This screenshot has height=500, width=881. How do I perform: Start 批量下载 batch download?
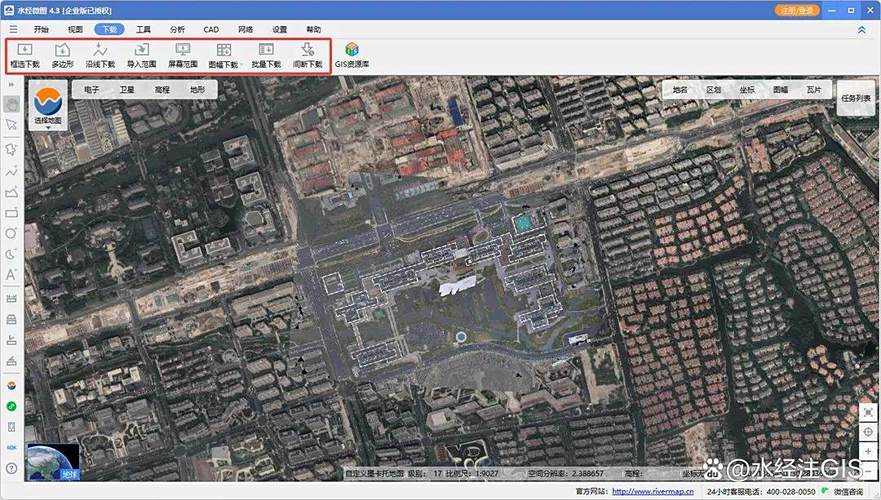coord(266,56)
